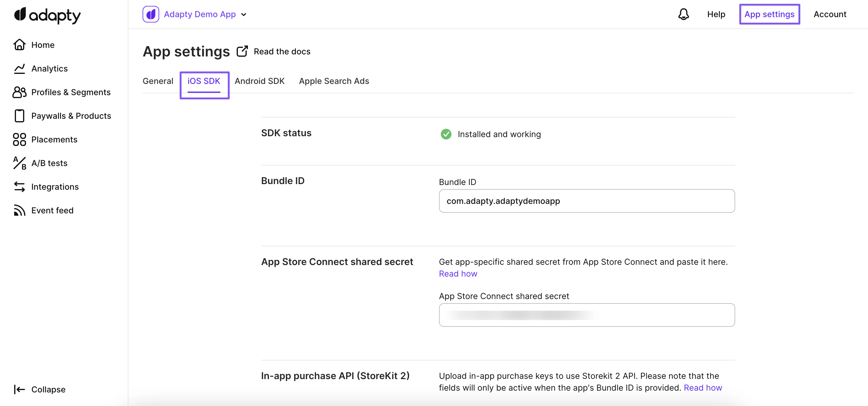Click the A/B tests icon
The image size is (868, 406).
[19, 163]
